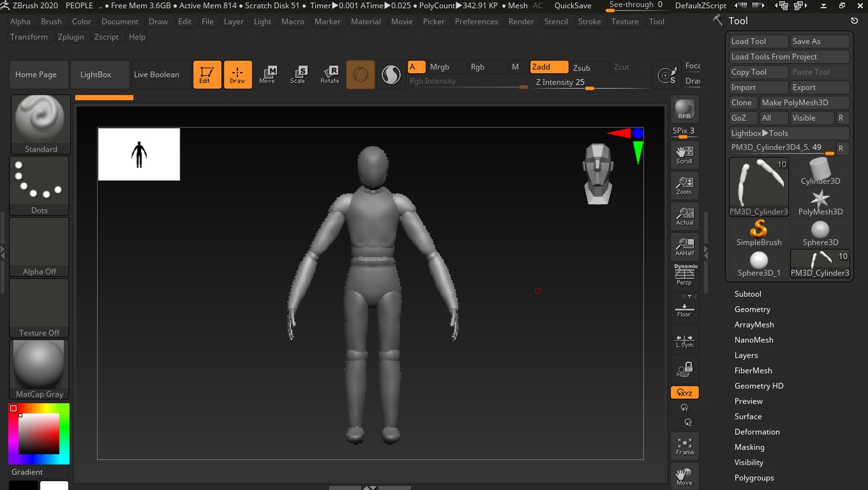Open the Zplugin menu
Screen dimensions: 868x490
pos(71,37)
